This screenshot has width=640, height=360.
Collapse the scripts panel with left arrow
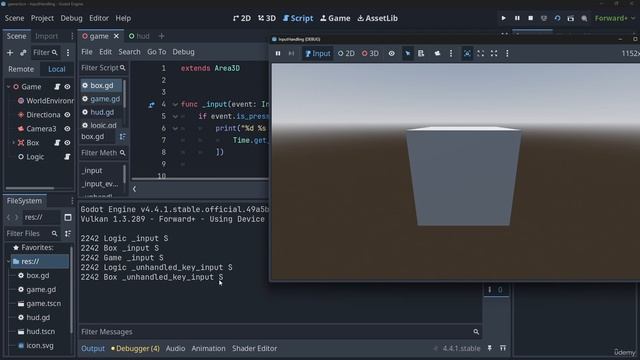click(134, 189)
